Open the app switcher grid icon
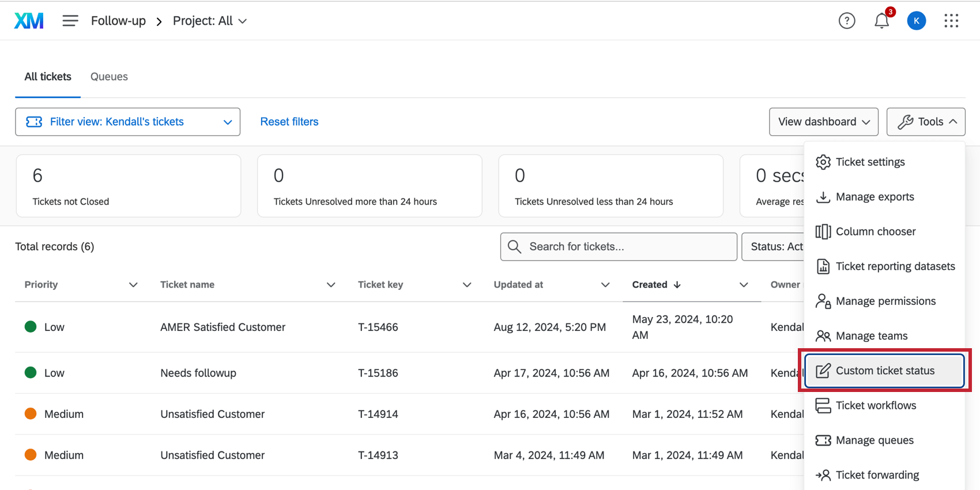Viewport: 980px width, 490px height. 951,21
